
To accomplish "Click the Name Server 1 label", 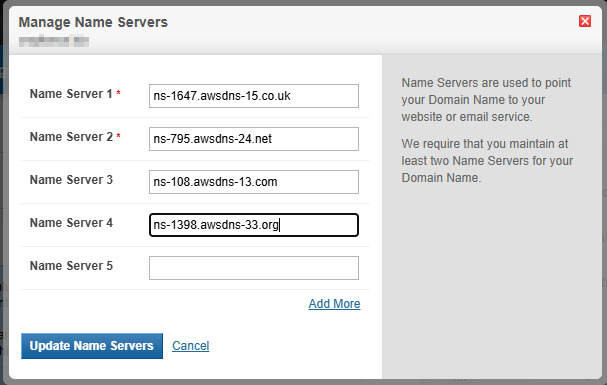I will 71,94.
